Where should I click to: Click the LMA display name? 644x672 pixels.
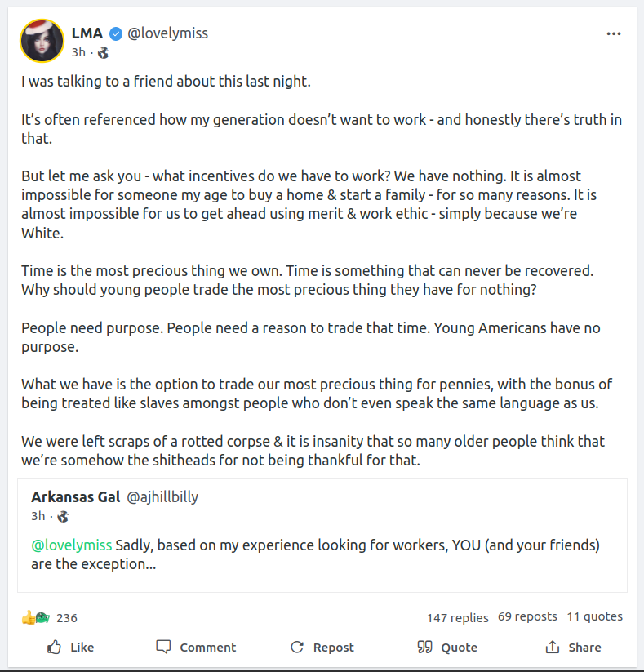[x=87, y=33]
